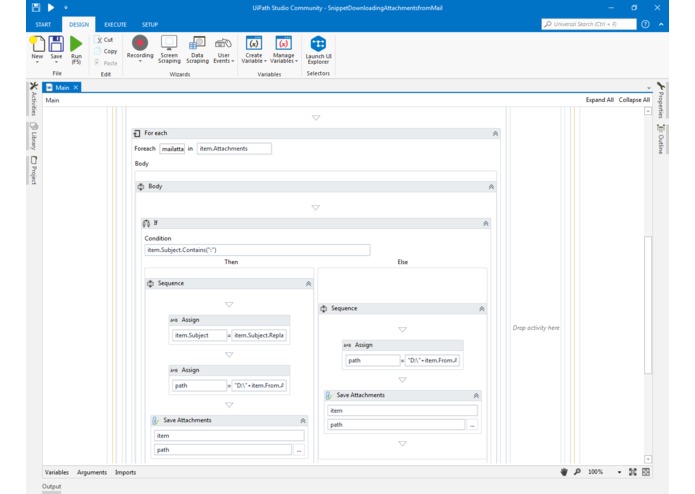The width and height of the screenshot is (695, 494).
Task: Click Cut in the Edit group
Action: (x=105, y=39)
